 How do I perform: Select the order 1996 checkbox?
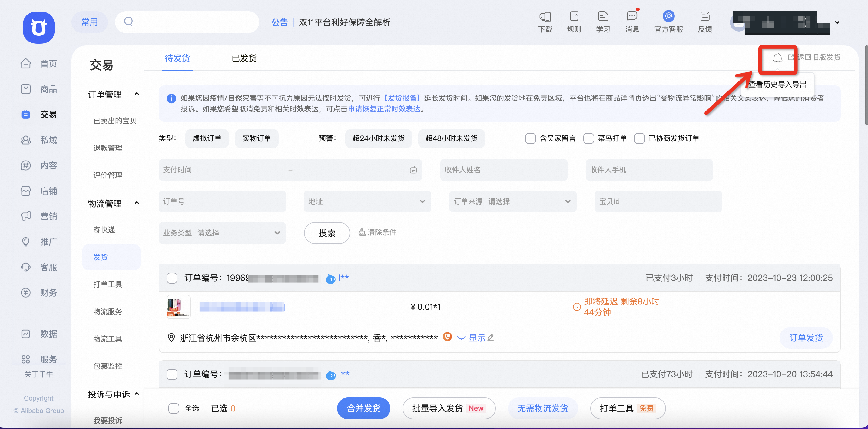point(172,278)
